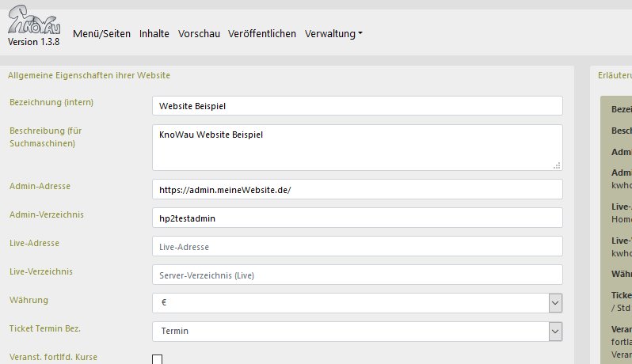The image size is (632, 364).
Task: Open the Inhalte menu item
Action: point(154,34)
